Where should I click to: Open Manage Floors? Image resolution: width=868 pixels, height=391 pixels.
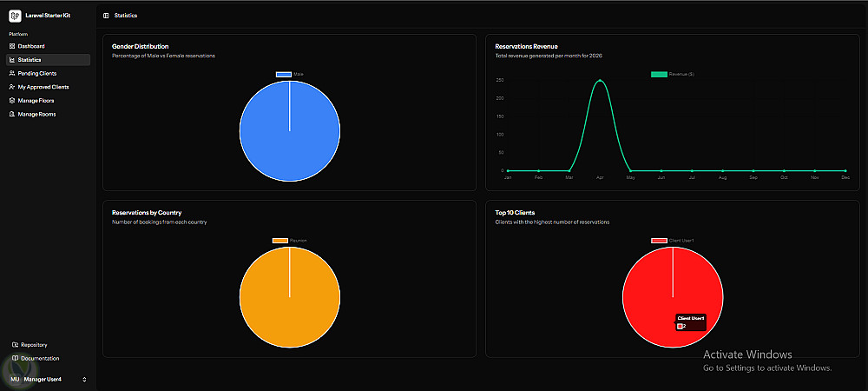pyautogui.click(x=48, y=101)
